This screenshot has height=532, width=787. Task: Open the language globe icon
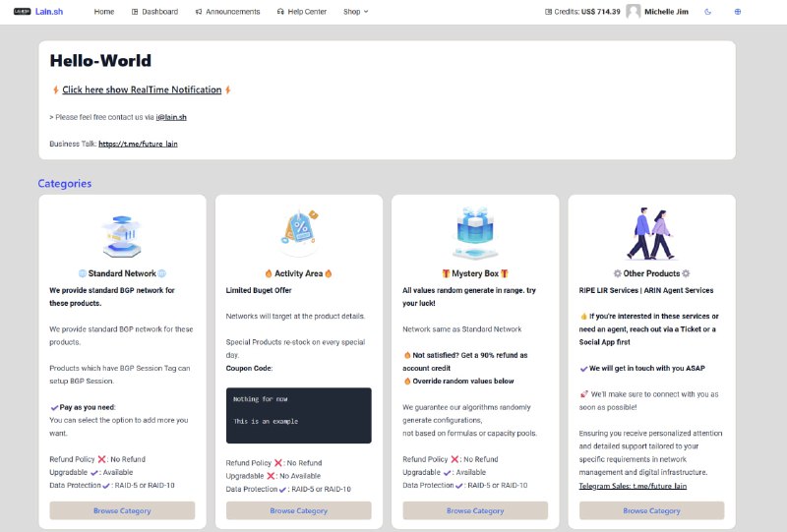(738, 12)
